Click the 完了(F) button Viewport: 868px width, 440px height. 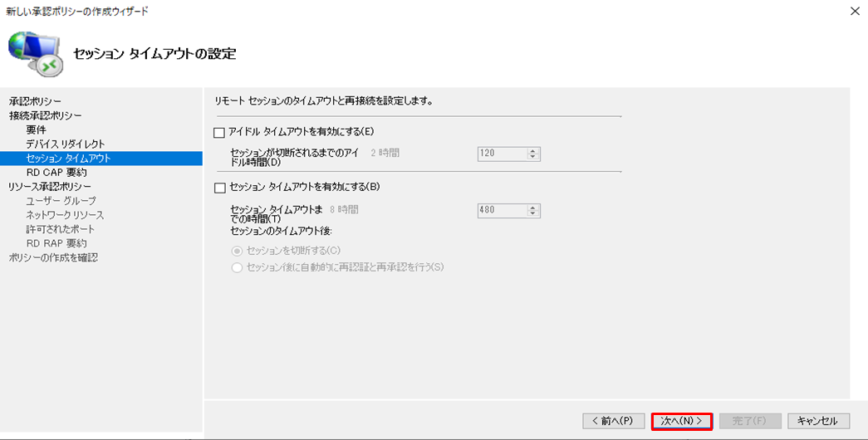[x=750, y=421]
